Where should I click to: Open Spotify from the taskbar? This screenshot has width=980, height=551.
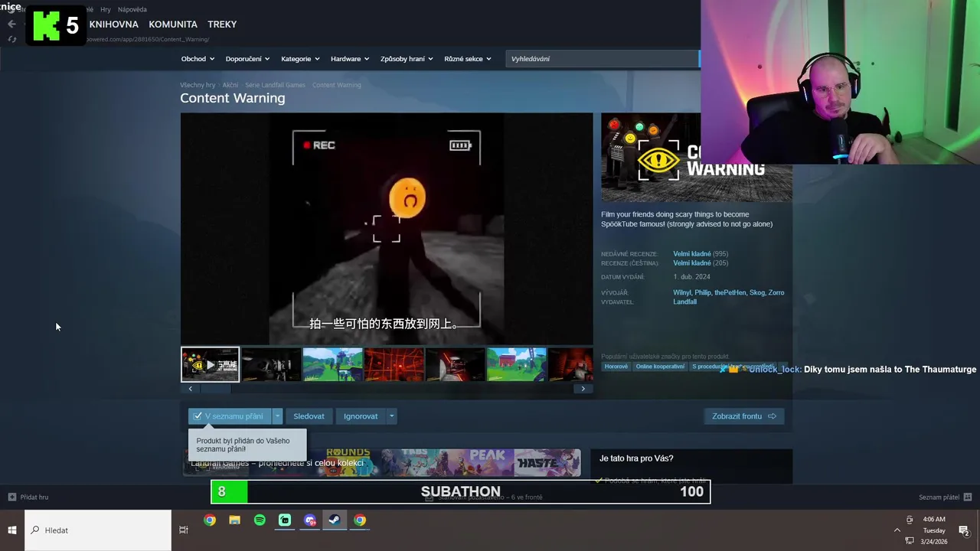(260, 520)
